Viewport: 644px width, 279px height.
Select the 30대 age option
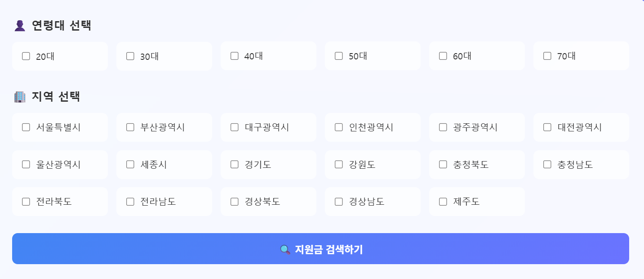click(130, 56)
